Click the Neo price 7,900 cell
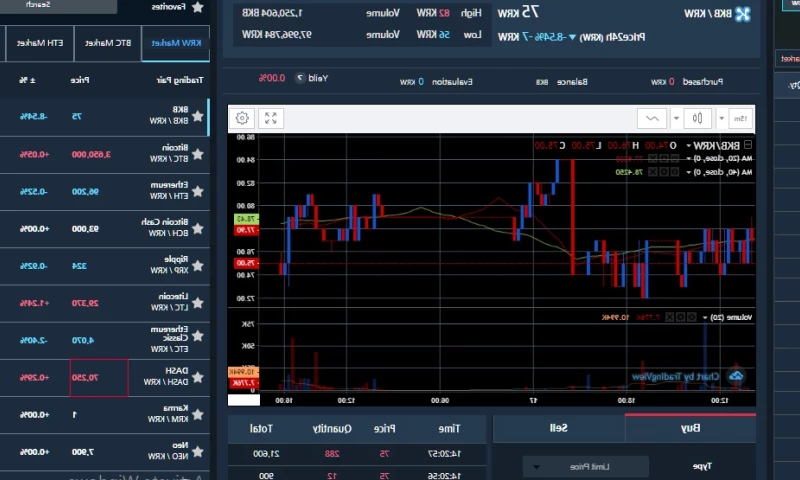 (x=83, y=452)
